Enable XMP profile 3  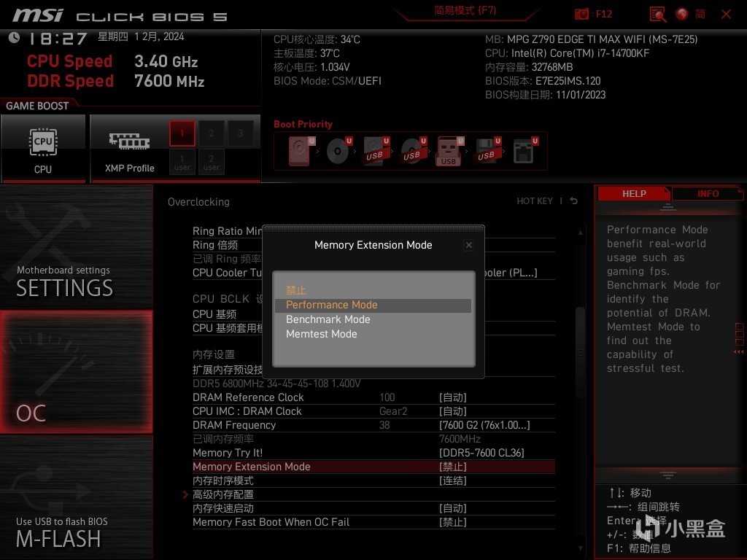point(240,133)
